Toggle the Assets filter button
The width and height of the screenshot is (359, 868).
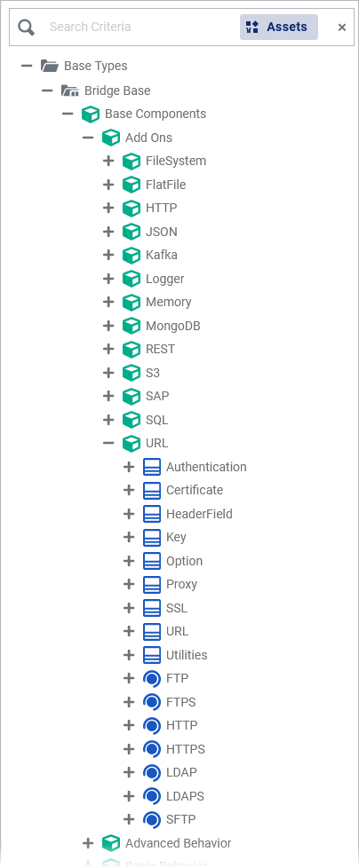tap(279, 28)
